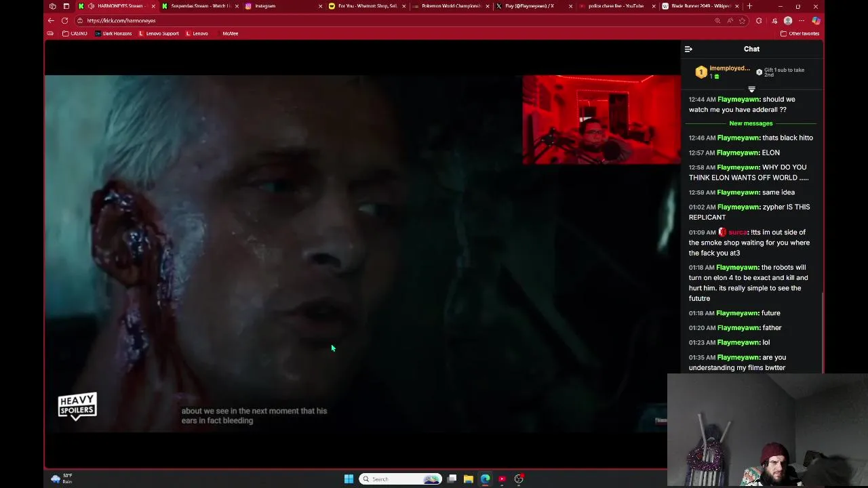Switch to the Whatnot For You tab
The width and height of the screenshot is (868, 488).
(366, 6)
